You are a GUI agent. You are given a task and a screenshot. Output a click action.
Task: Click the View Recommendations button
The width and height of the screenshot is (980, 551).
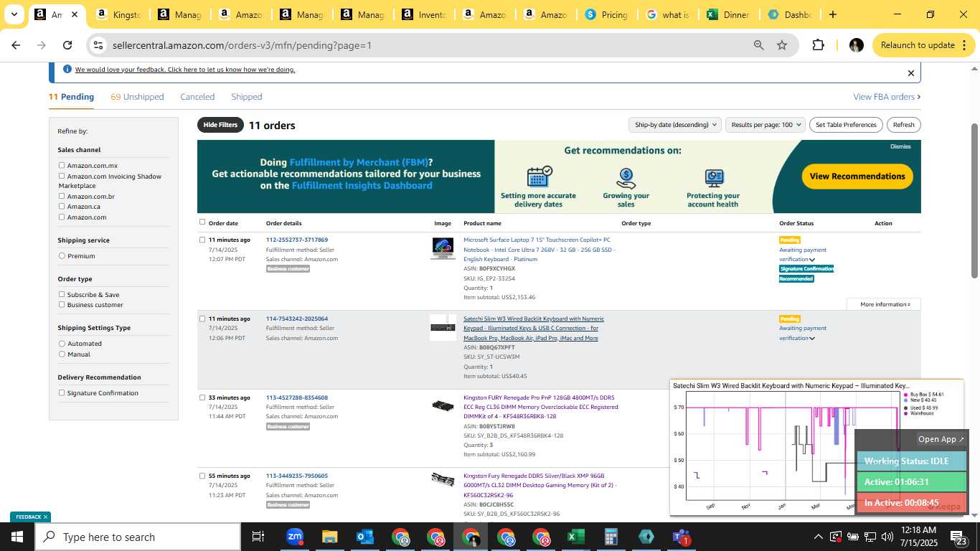(857, 176)
